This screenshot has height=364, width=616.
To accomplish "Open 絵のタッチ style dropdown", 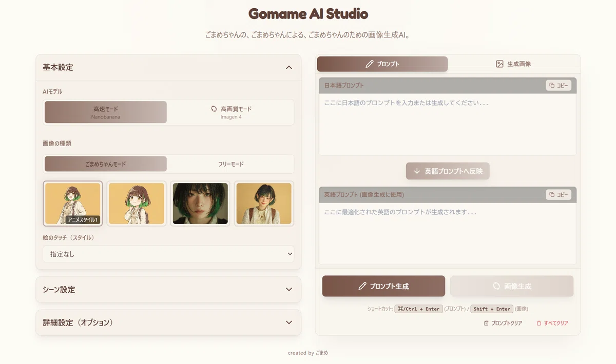I will point(168,254).
